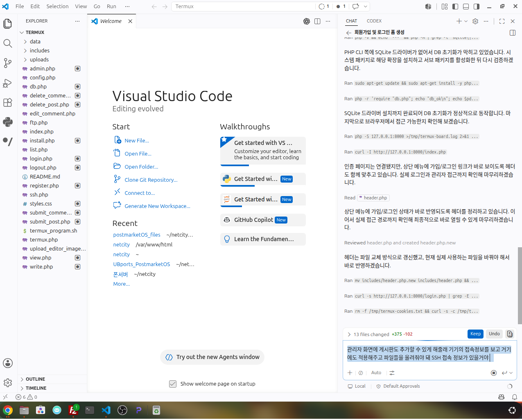
Task: Toggle primary side bar visibility
Action: point(455,7)
